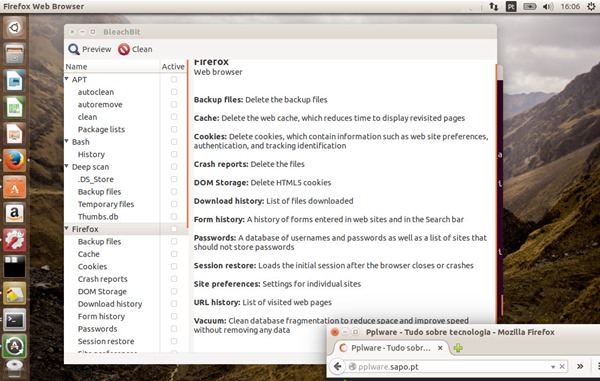The width and height of the screenshot is (600, 381).
Task: Enable Package lists checkbox
Action: 174,129
